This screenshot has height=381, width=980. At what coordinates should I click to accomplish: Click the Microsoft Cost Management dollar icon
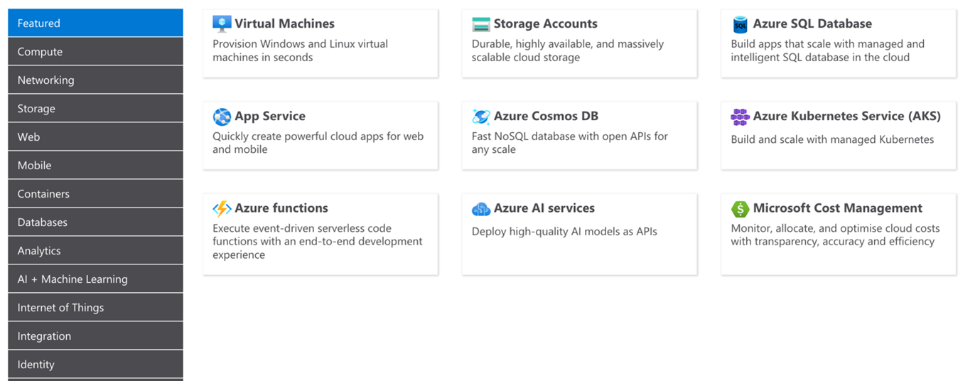point(740,209)
